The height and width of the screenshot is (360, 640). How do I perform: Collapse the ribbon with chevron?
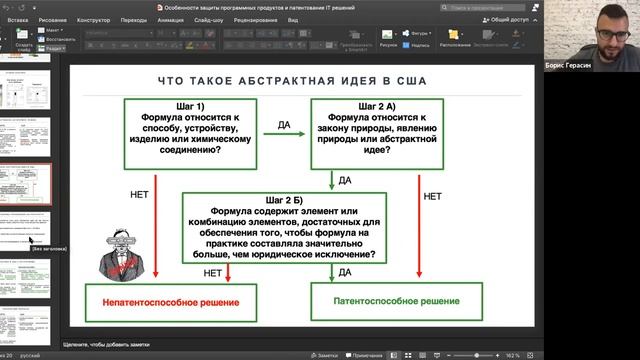coord(535,20)
